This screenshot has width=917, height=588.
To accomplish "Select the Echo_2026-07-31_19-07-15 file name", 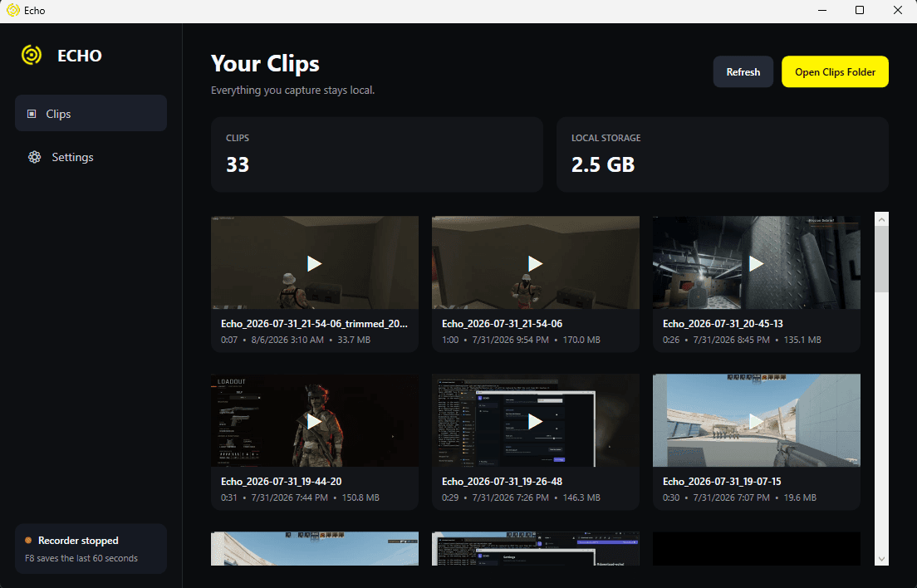I will click(722, 481).
